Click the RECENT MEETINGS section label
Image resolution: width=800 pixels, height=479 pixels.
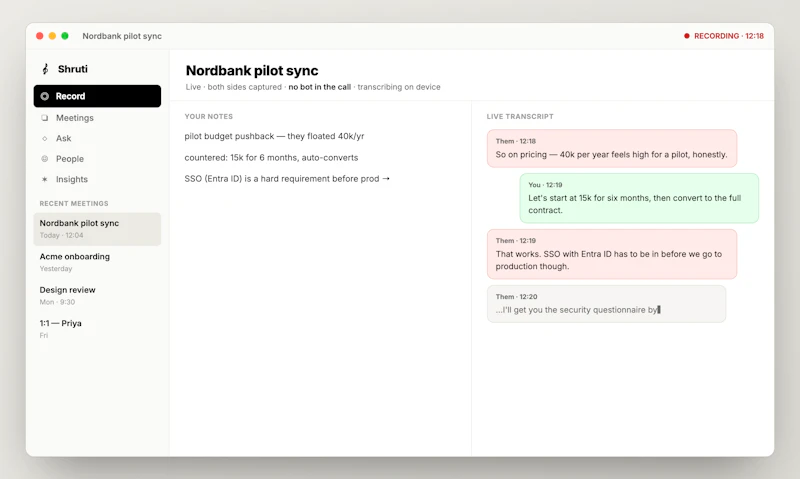pos(74,204)
